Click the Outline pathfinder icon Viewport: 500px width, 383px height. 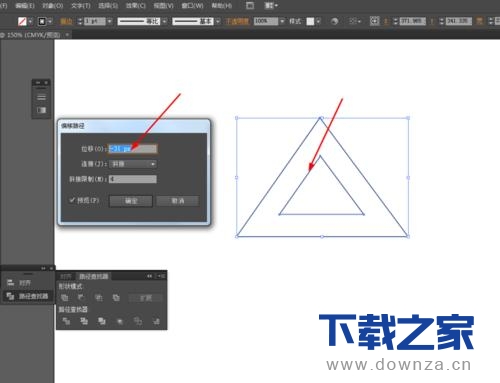point(138,321)
